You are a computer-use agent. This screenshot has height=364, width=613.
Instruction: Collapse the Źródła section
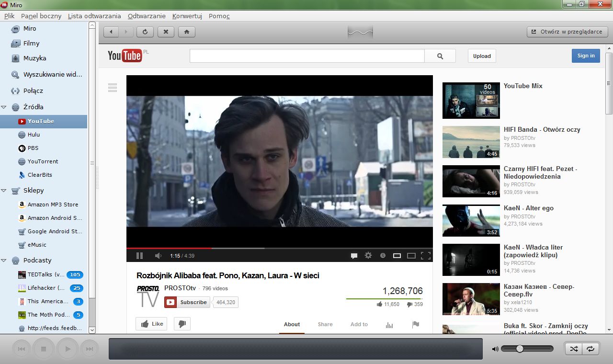tap(4, 107)
